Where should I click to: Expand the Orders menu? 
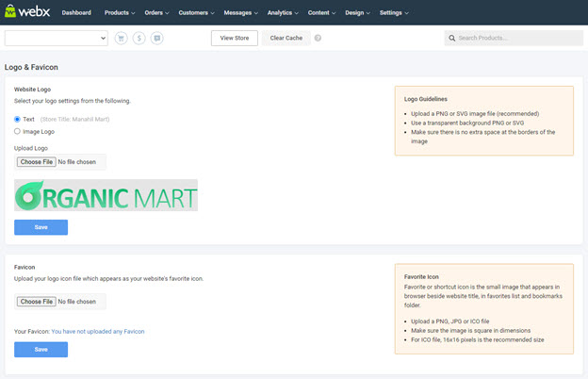pyautogui.click(x=156, y=13)
